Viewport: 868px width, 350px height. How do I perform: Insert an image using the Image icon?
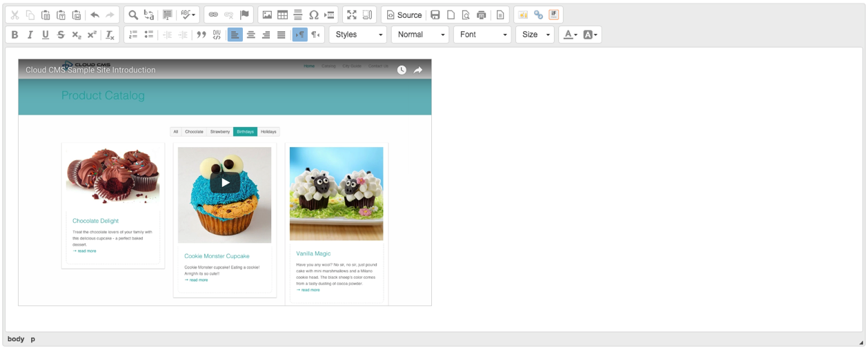267,14
